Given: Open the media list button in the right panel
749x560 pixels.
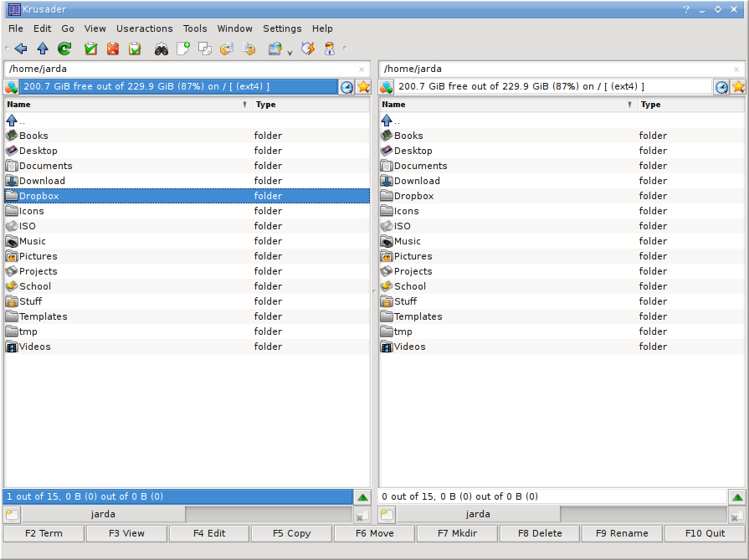Looking at the screenshot, I should pyautogui.click(x=387, y=87).
